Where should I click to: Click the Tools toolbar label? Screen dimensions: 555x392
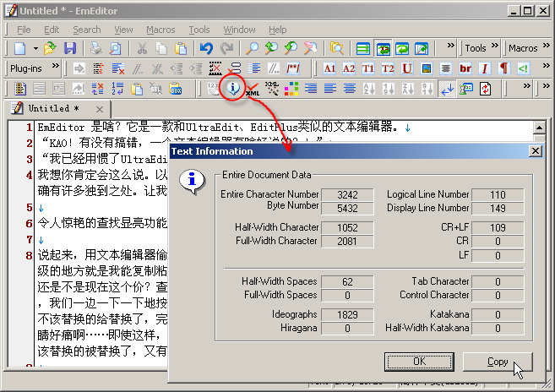point(476,48)
